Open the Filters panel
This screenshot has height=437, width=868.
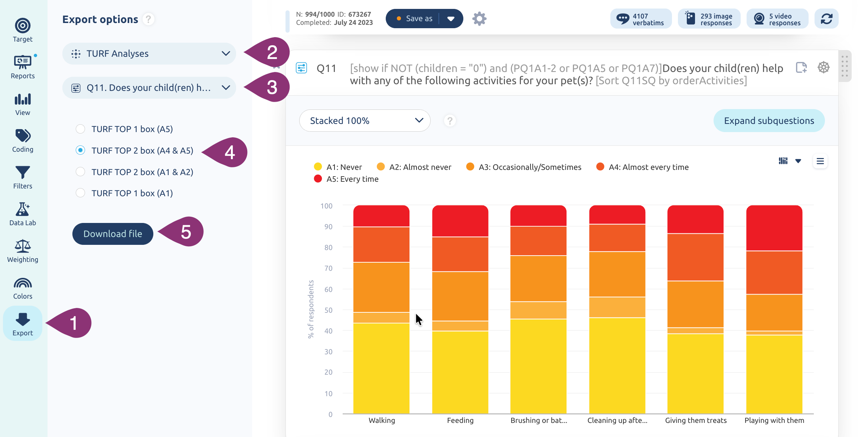coord(23,177)
